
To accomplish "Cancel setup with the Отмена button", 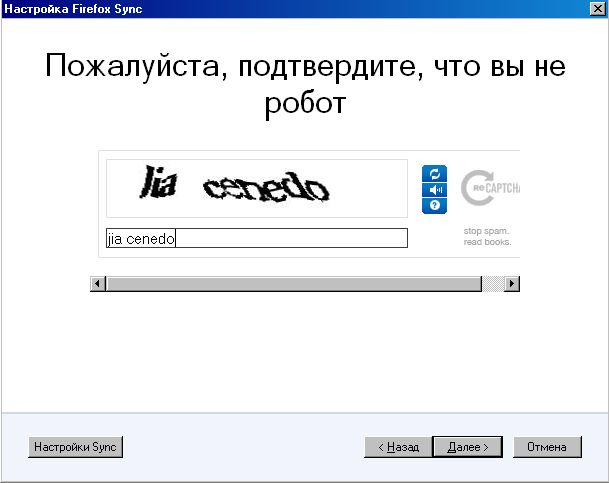I will coord(547,447).
